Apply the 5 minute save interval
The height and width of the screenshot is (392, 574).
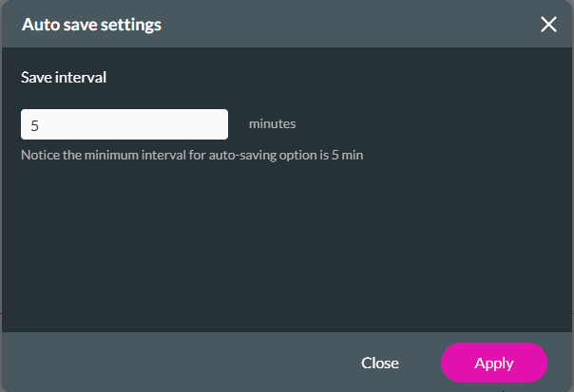coord(494,363)
